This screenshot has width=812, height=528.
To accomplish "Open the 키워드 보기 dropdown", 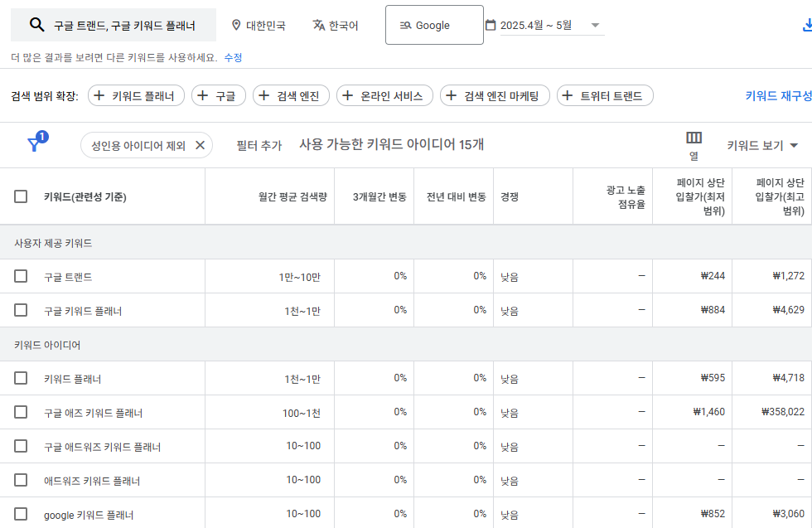I will pos(762,146).
